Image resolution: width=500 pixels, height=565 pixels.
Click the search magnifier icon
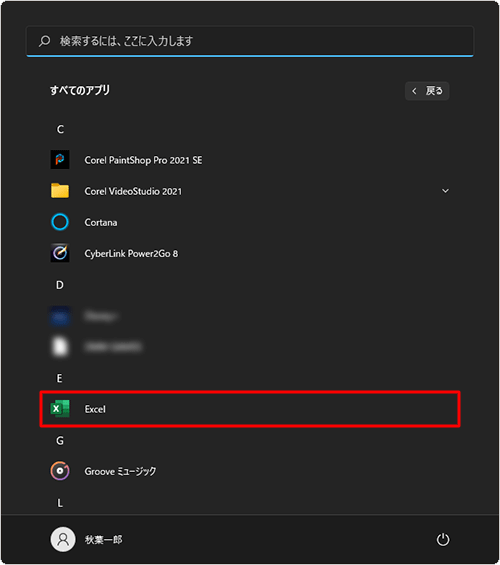pos(44,41)
